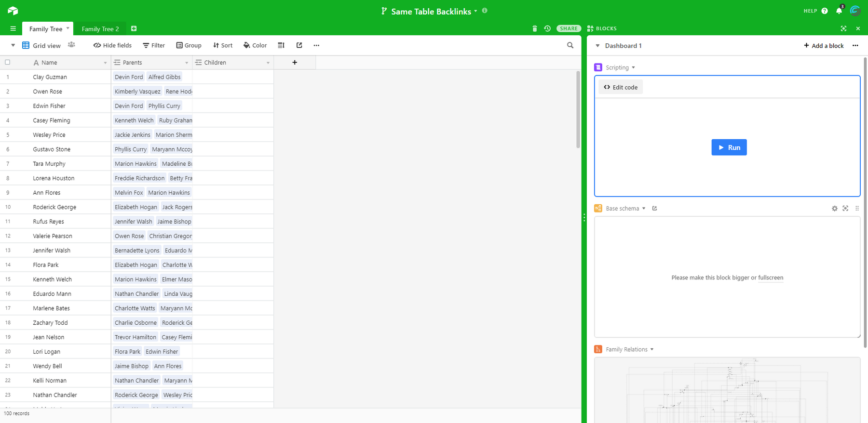Open the search magnifier in the toolbar

570,45
